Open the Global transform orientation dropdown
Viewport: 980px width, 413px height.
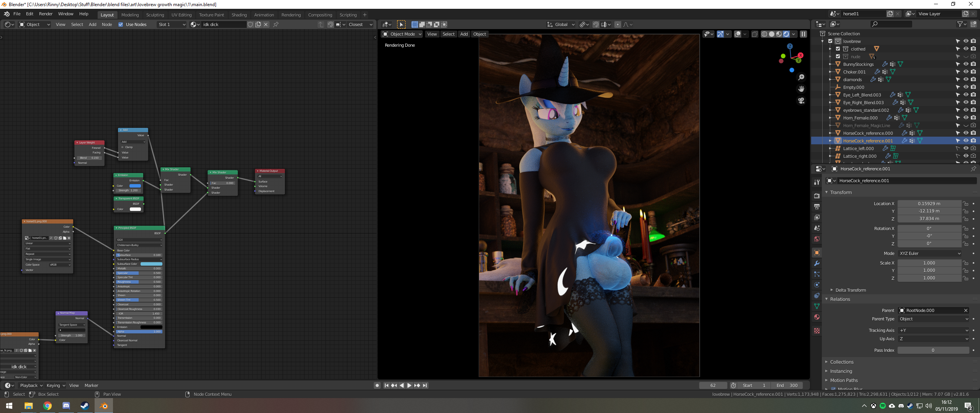(x=561, y=24)
